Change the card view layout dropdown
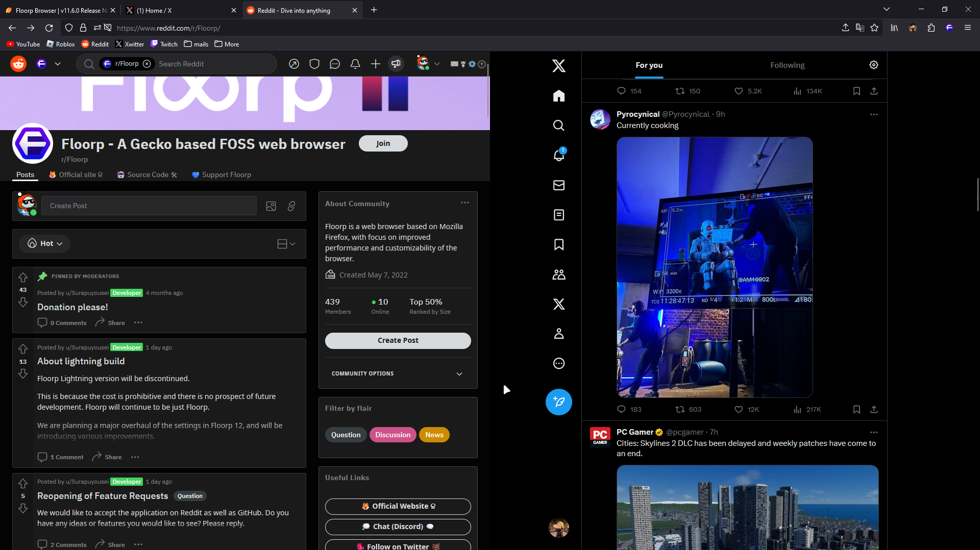 (286, 244)
